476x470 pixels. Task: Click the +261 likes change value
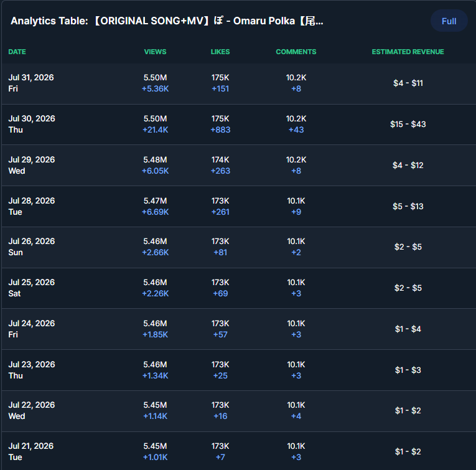click(220, 212)
